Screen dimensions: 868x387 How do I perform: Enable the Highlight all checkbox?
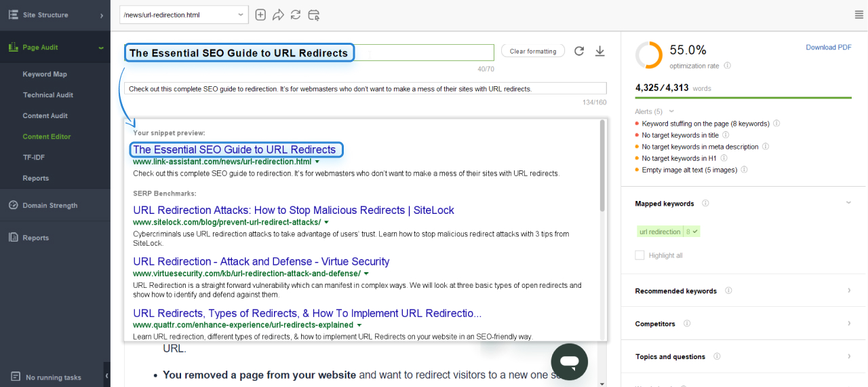click(x=639, y=255)
